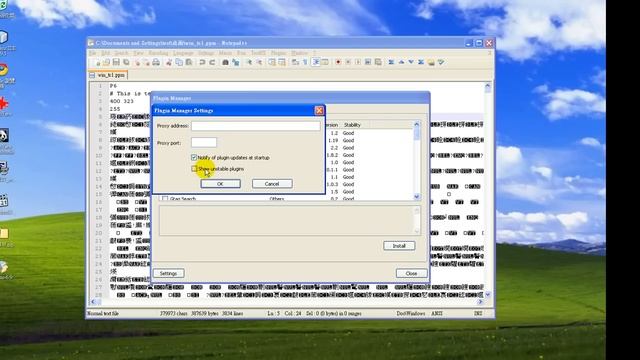Click the editor vertical scroll-down arrow
Screen dimensions: 640x360
pos(488,294)
